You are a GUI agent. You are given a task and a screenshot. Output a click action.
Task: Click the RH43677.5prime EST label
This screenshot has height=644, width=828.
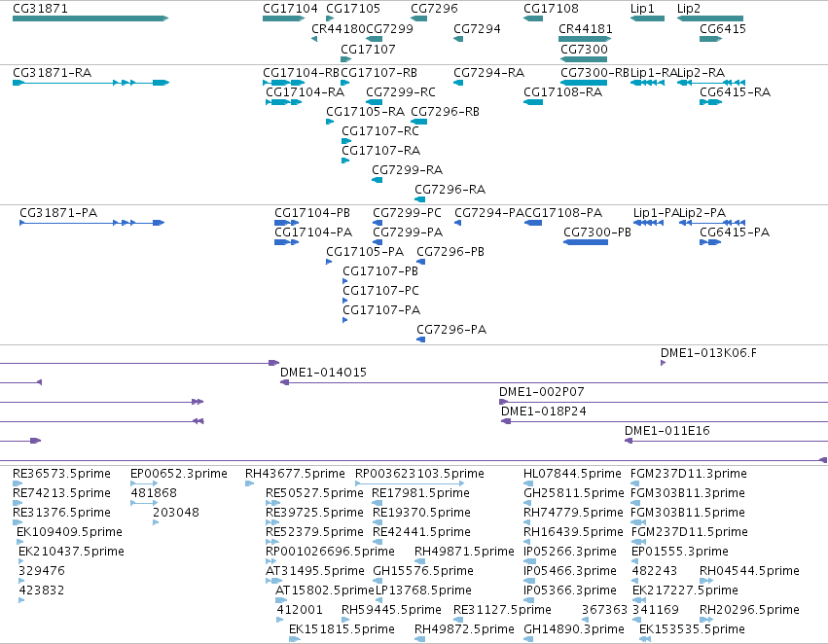[295, 474]
